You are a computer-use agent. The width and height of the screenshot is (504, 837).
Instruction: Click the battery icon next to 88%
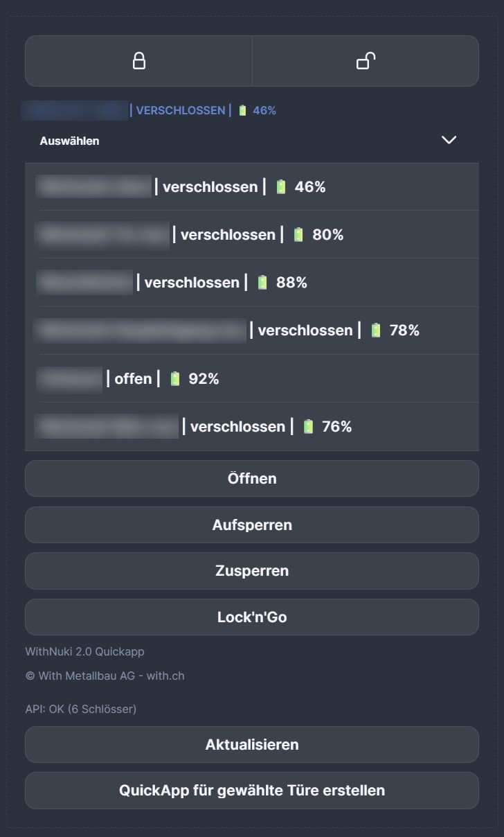262,283
